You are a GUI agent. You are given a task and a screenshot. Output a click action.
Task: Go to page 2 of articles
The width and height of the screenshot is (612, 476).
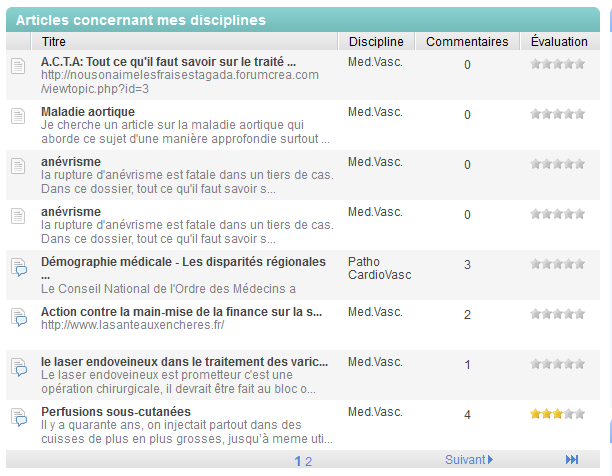coord(309,461)
